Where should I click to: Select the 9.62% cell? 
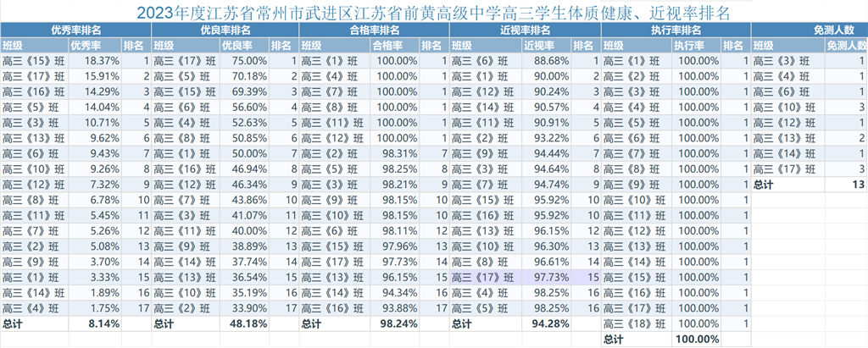click(x=95, y=138)
